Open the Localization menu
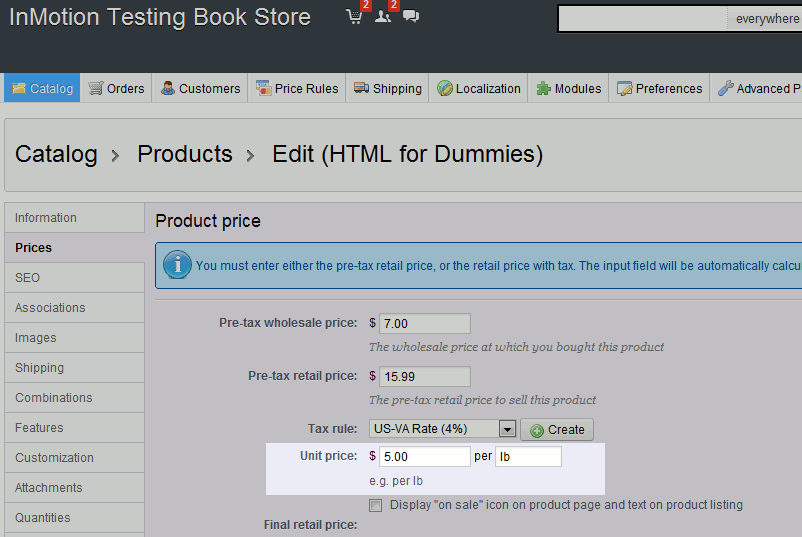Viewport: 802px width, 537px height. (x=479, y=88)
